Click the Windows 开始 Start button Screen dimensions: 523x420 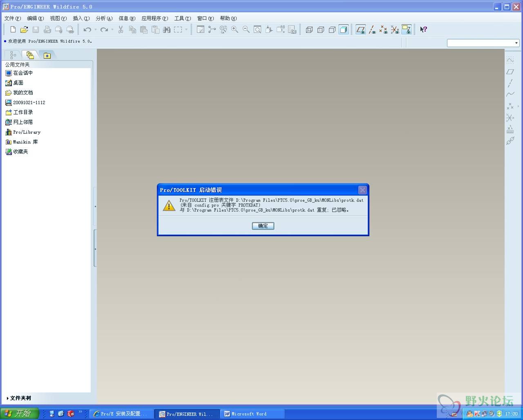[19, 413]
